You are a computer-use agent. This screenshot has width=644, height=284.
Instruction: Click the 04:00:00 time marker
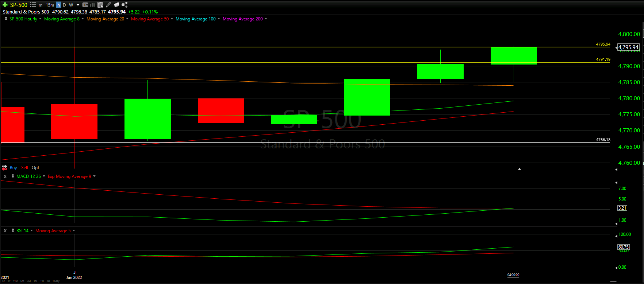pos(513,275)
